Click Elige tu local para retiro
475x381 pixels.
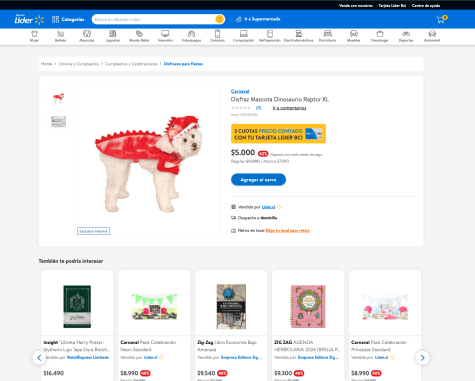(x=288, y=231)
